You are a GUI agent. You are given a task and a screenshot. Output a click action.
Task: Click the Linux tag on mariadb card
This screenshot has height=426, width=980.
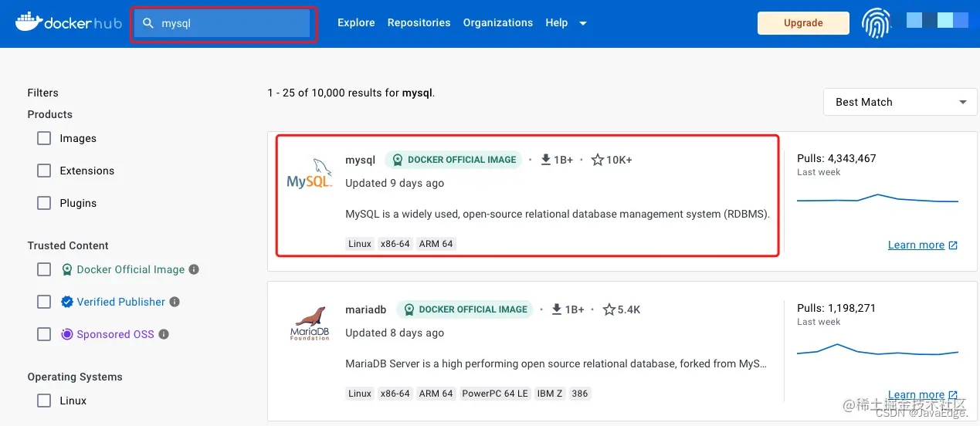point(360,394)
